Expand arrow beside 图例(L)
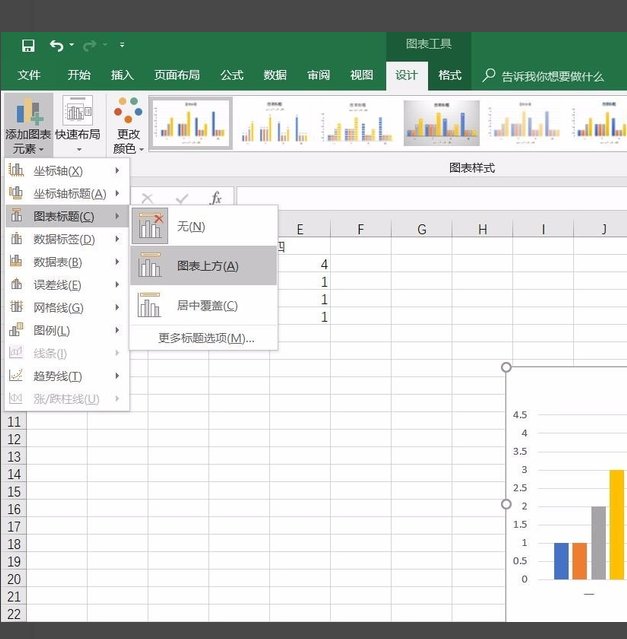The height and width of the screenshot is (639, 627). (x=117, y=330)
